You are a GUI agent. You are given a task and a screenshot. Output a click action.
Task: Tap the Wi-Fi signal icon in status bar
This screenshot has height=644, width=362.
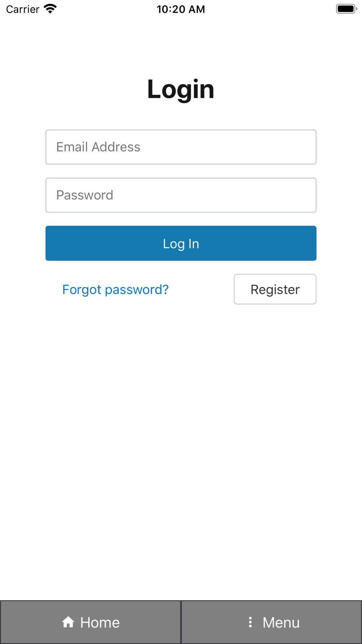click(50, 9)
